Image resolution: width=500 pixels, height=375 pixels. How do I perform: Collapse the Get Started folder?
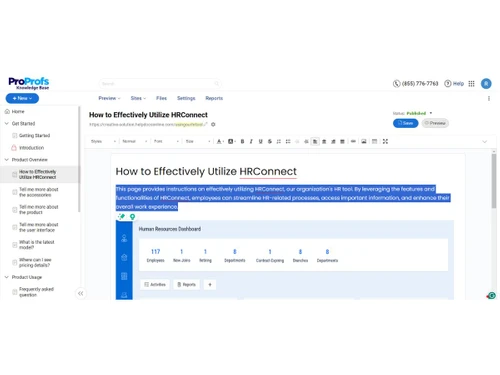tap(6, 123)
